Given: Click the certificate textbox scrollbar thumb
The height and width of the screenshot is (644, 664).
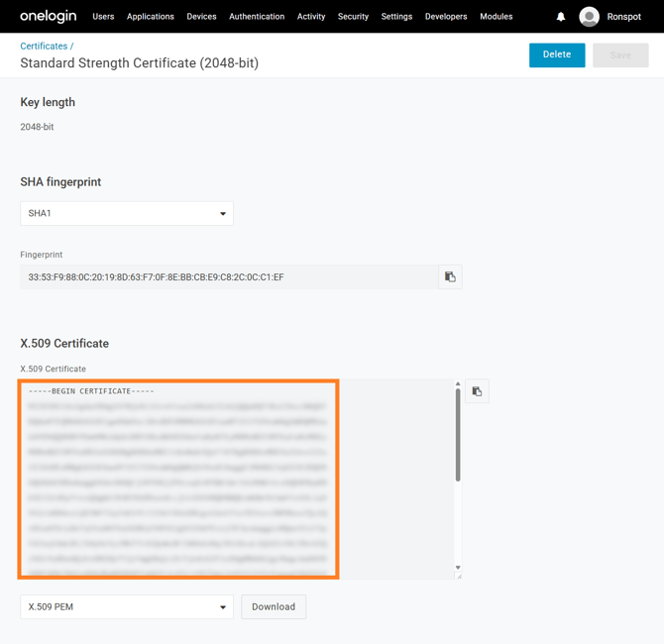Looking at the screenshot, I should point(458,434).
